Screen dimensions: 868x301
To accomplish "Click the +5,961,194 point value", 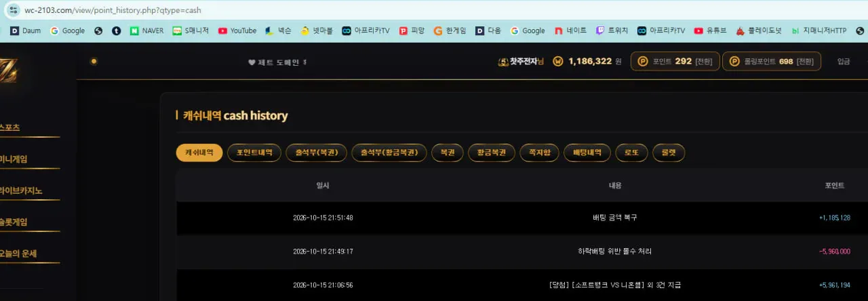I will pyautogui.click(x=834, y=285).
